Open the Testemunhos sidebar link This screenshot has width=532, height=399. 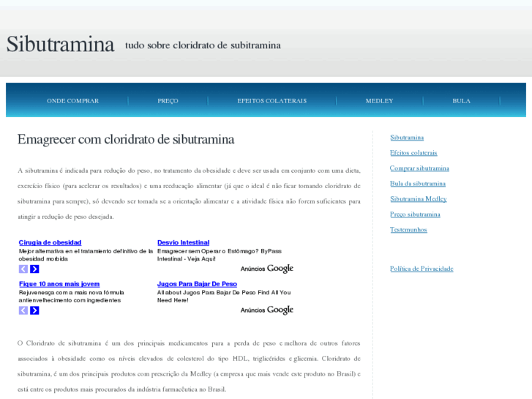tap(408, 230)
